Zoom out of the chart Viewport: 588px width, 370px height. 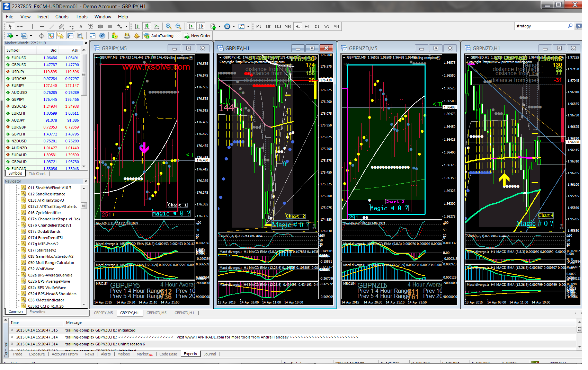coord(178,26)
